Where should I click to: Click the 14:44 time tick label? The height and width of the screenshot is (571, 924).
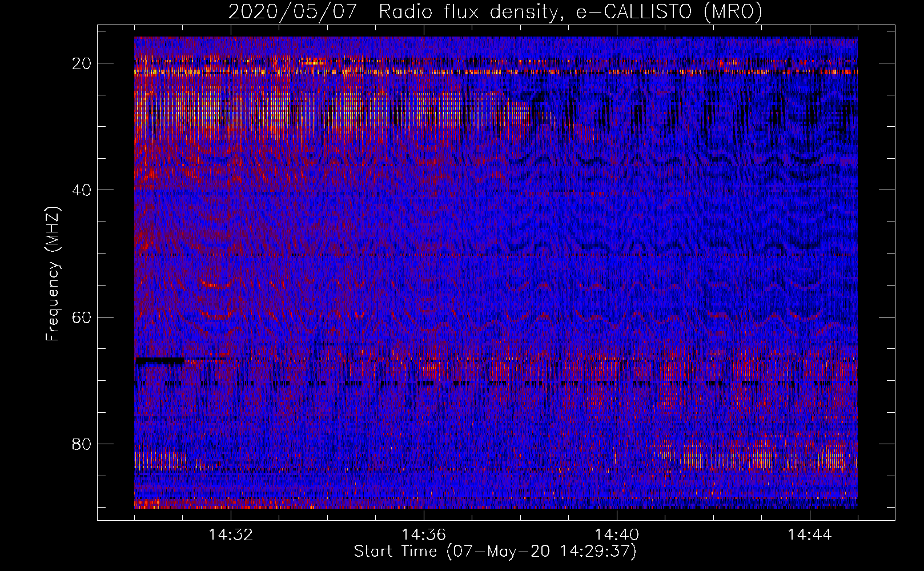(810, 535)
